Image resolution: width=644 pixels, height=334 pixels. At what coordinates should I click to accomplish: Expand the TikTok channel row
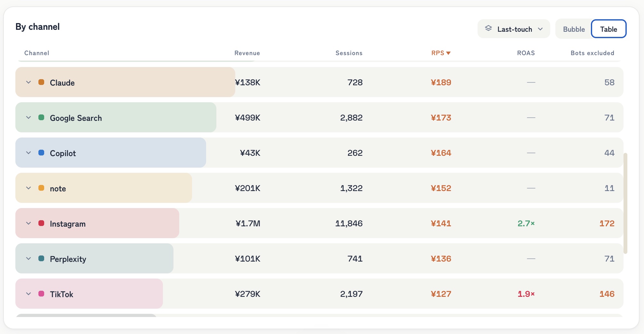28,294
